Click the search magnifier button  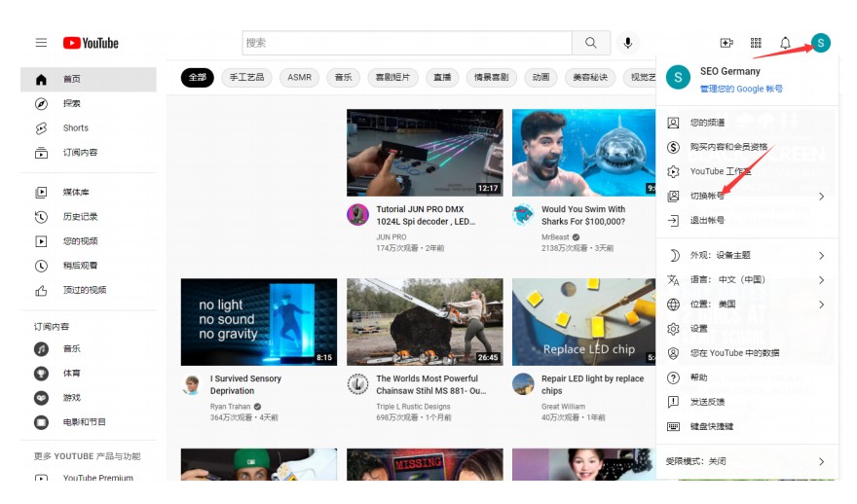click(591, 43)
